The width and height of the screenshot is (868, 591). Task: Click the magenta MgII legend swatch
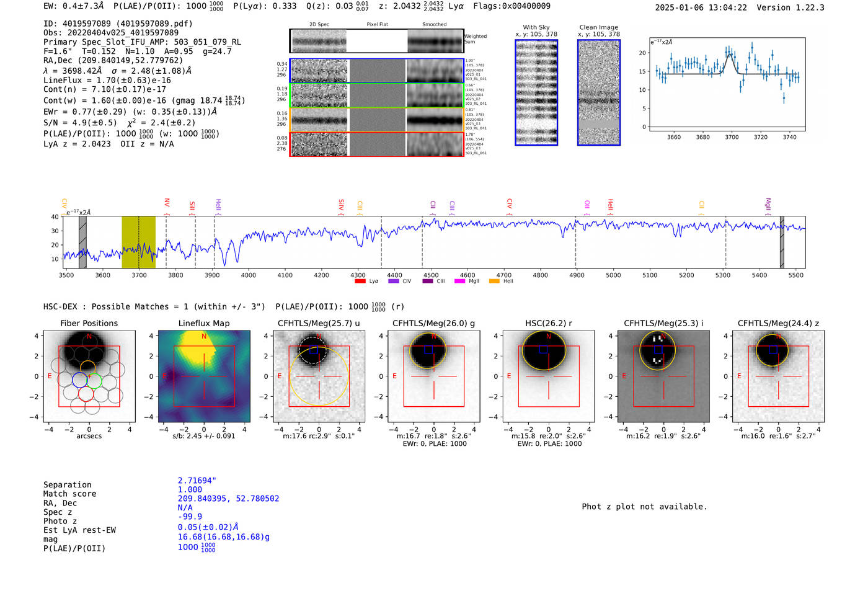click(x=459, y=282)
